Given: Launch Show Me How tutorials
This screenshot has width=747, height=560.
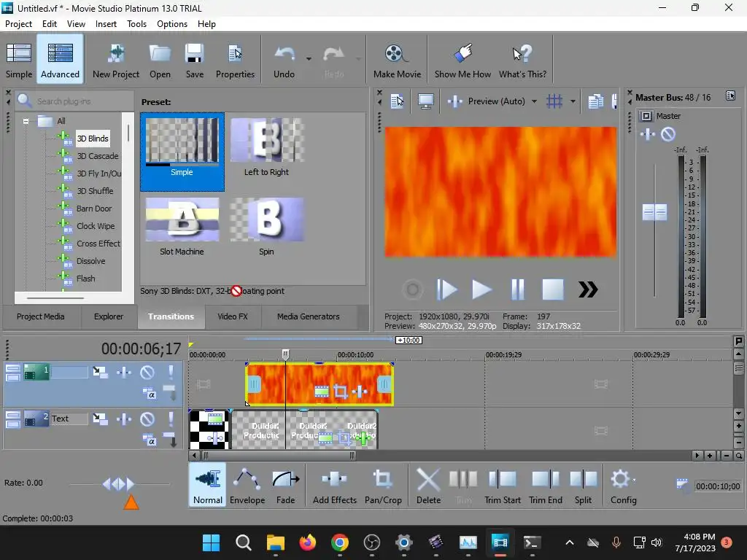Looking at the screenshot, I should pos(462,61).
